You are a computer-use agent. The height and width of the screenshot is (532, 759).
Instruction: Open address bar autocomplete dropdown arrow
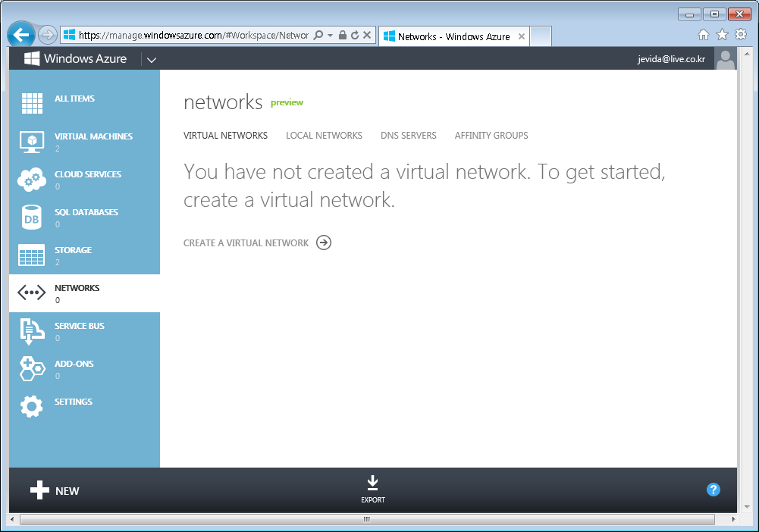[330, 36]
